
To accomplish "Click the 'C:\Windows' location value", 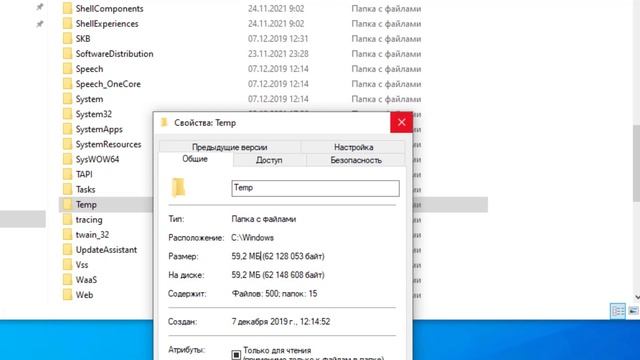I will point(252,238).
